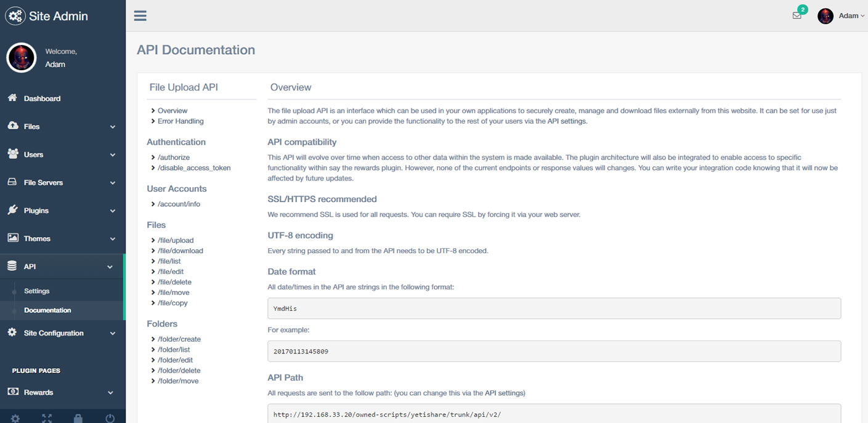Viewport: 868px width, 423px height.
Task: Open API Settings submenu item
Action: pyautogui.click(x=37, y=291)
